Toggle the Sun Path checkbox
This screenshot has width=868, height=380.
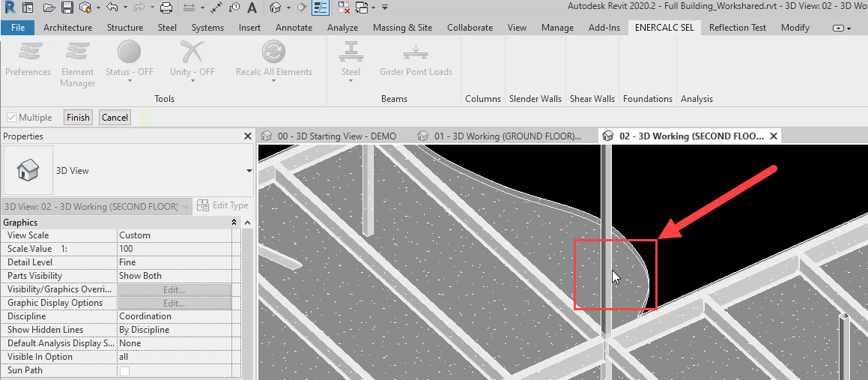[125, 370]
